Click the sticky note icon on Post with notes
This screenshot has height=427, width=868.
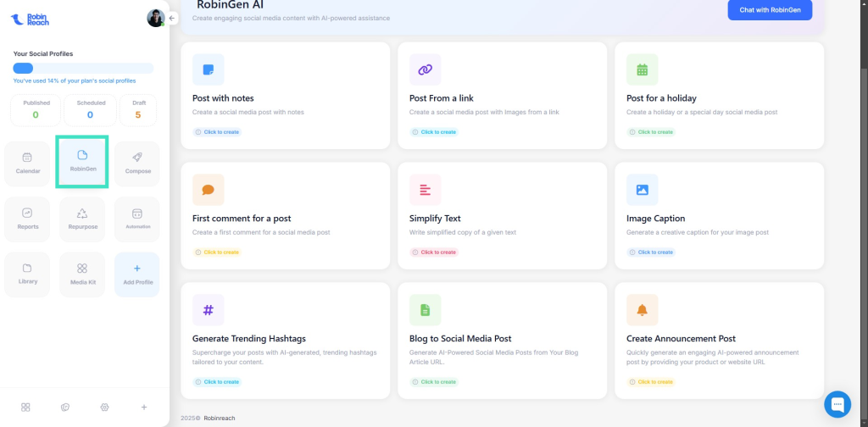pos(209,69)
